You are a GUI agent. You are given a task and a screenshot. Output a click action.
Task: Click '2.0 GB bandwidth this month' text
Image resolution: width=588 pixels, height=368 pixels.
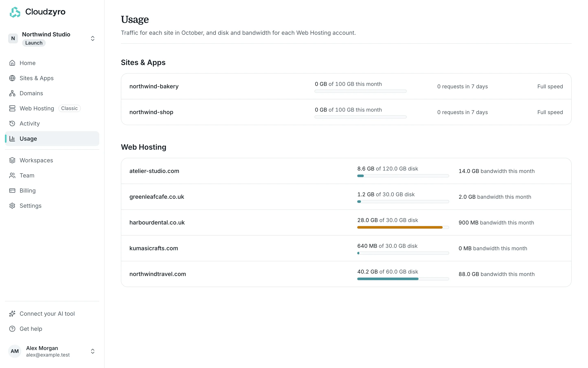(495, 197)
